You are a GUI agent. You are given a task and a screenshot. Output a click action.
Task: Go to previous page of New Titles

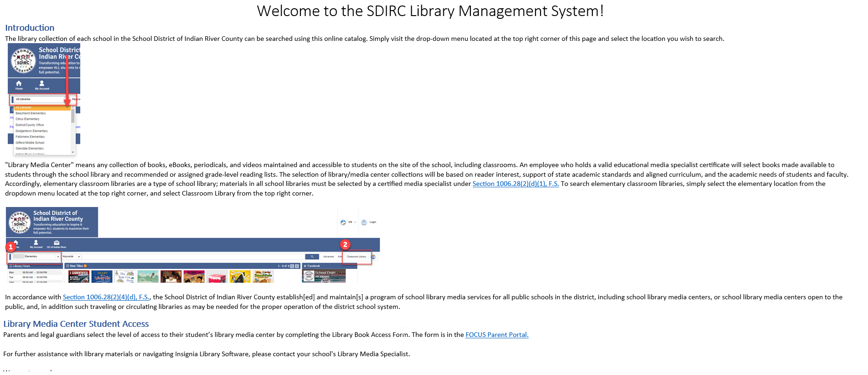click(x=293, y=266)
